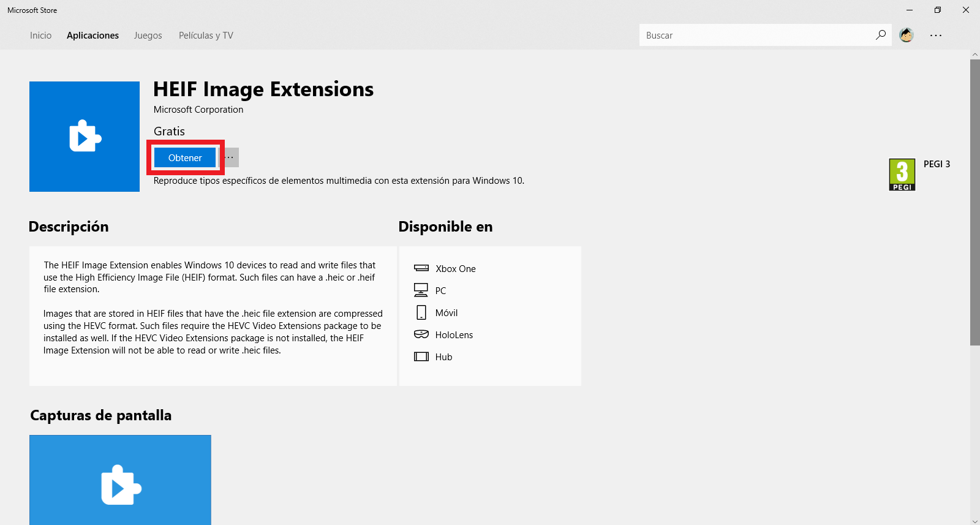Open the more options button beside Obtener
Viewport: 980px width, 525px height.
[229, 157]
